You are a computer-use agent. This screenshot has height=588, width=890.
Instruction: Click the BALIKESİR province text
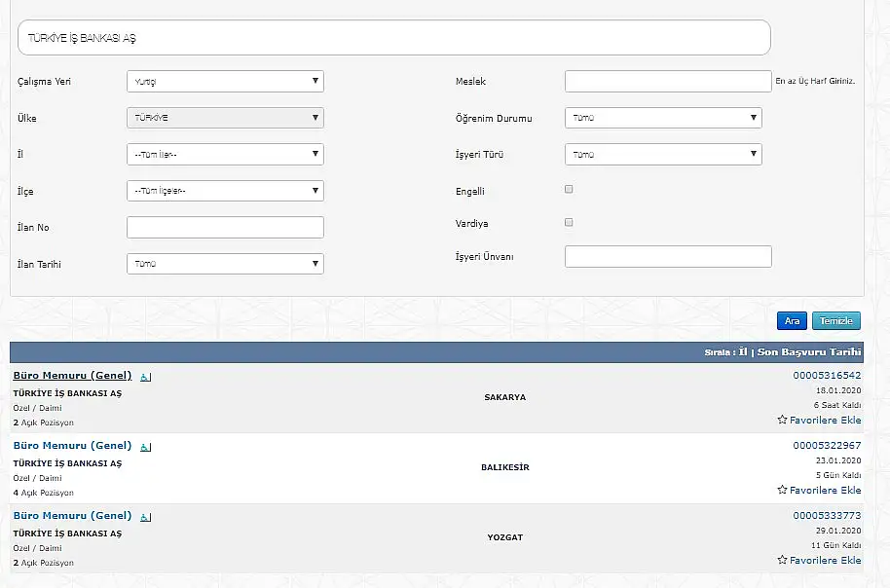(505, 467)
